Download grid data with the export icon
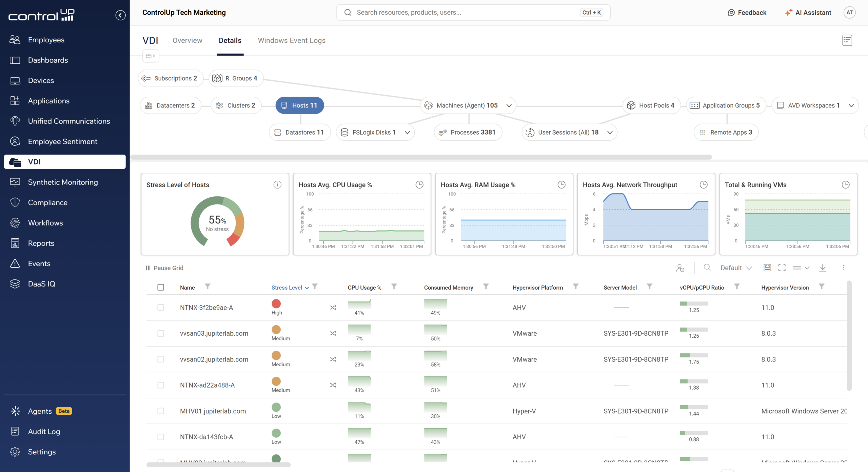This screenshot has width=868, height=472. tap(823, 268)
